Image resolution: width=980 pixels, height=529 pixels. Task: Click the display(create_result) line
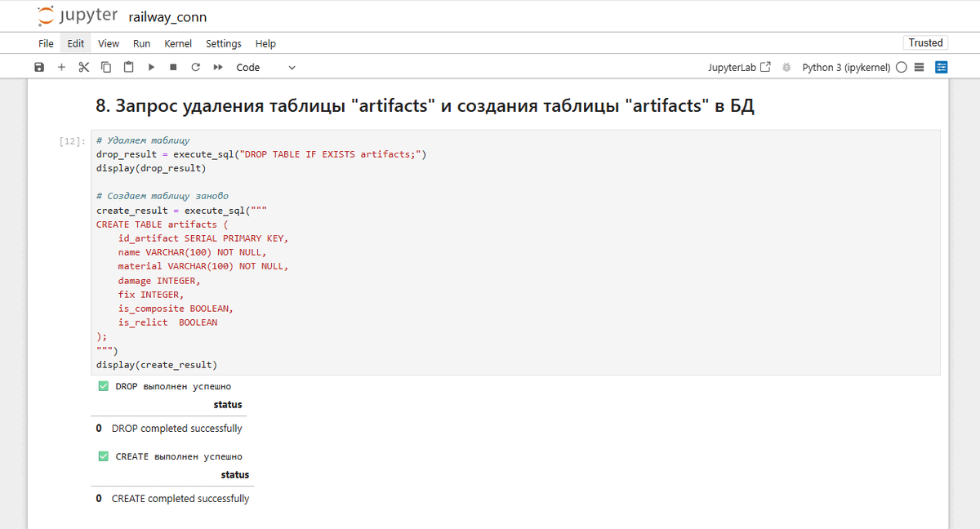157,365
